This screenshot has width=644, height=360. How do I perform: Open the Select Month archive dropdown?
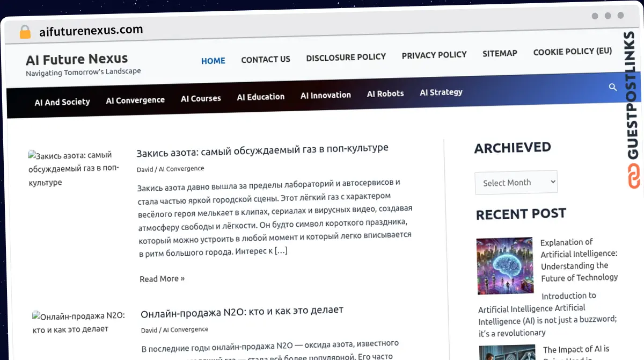click(x=516, y=182)
